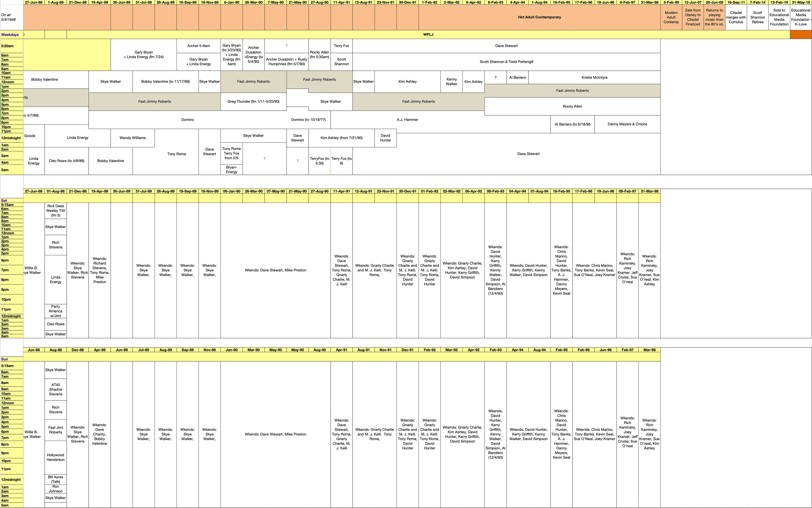The width and height of the screenshot is (812, 508).
Task: Click the Citadel merges with Cumulus cell
Action: click(736, 17)
